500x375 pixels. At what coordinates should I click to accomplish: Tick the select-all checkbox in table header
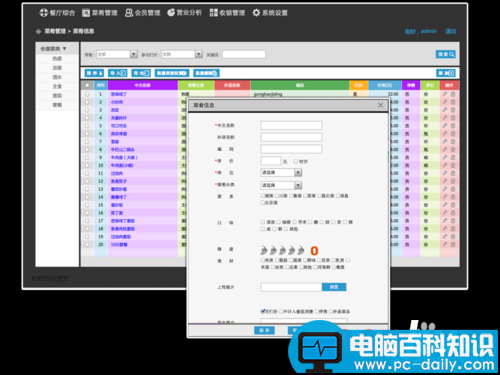(x=87, y=85)
